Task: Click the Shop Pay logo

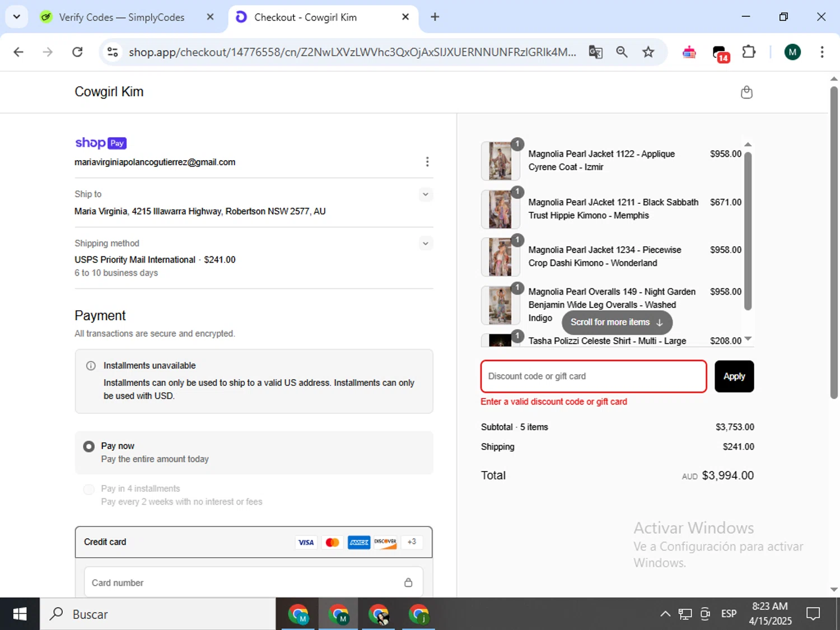Action: click(101, 143)
